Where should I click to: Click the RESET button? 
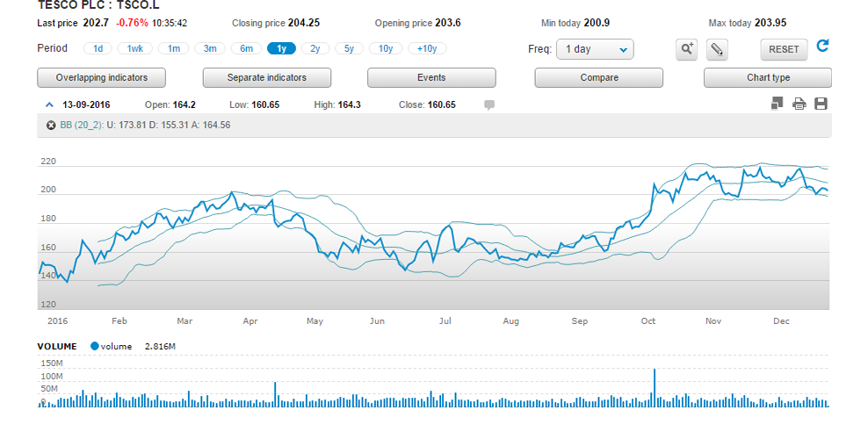(784, 49)
